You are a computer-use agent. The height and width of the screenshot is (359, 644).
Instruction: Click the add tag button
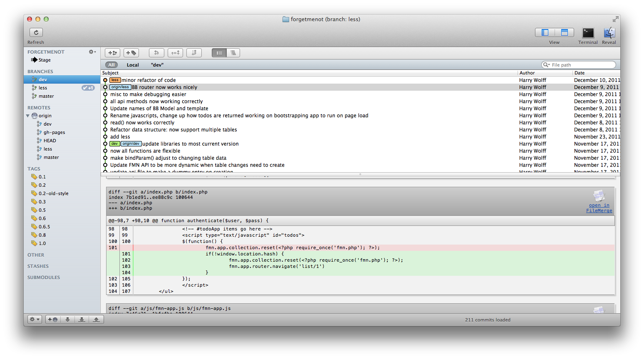[131, 53]
